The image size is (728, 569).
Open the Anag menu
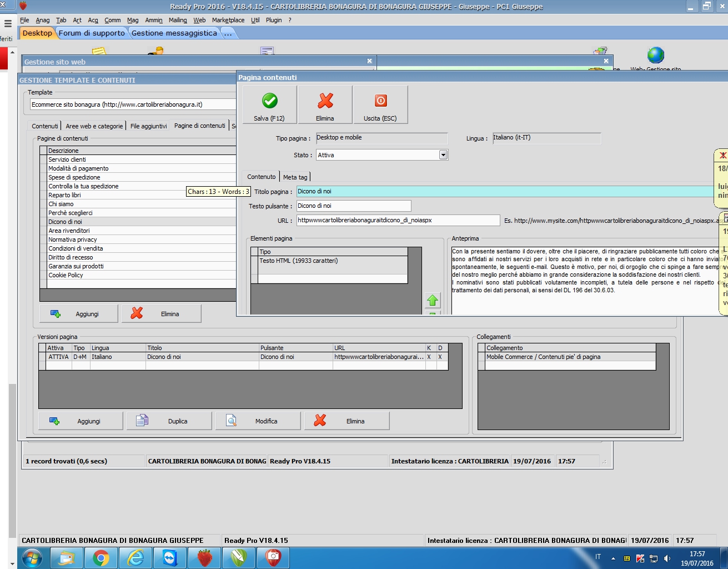(43, 20)
